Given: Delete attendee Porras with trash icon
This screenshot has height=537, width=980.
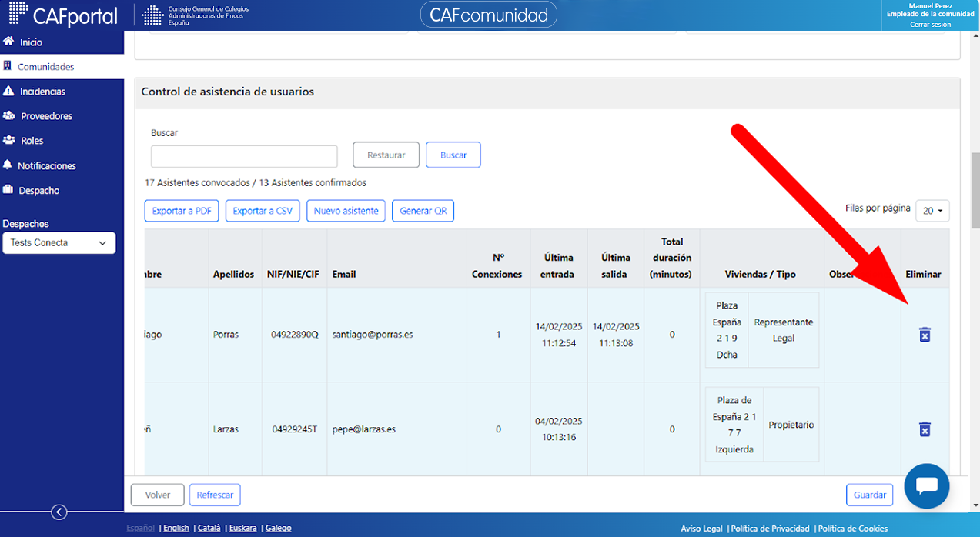Looking at the screenshot, I should (925, 335).
